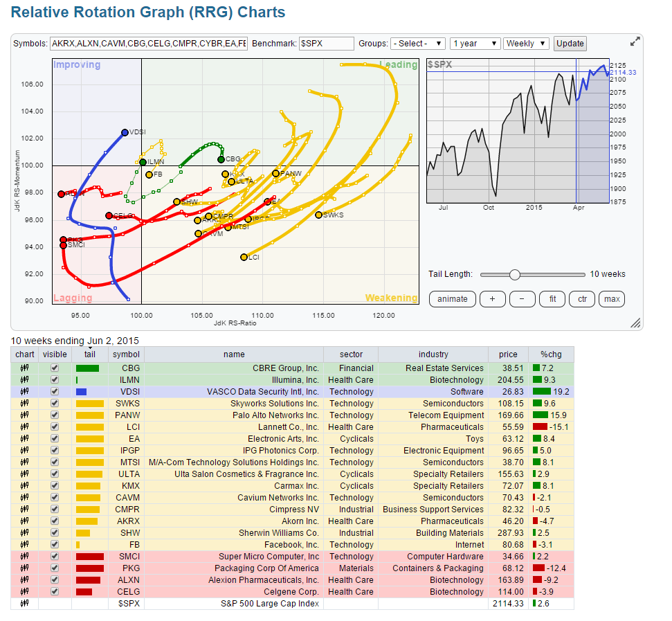Start the animate button

click(x=452, y=299)
